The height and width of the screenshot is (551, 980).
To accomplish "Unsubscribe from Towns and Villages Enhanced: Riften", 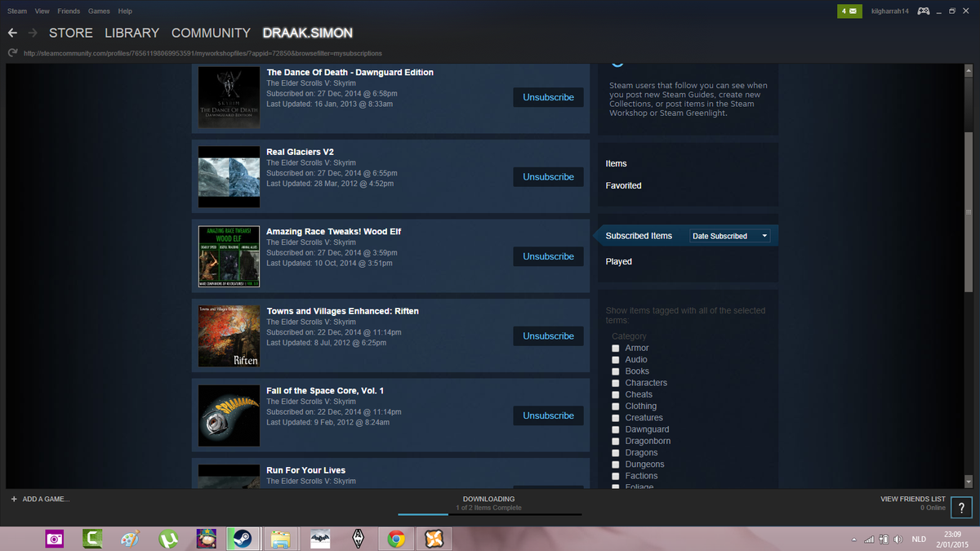I will click(x=549, y=336).
